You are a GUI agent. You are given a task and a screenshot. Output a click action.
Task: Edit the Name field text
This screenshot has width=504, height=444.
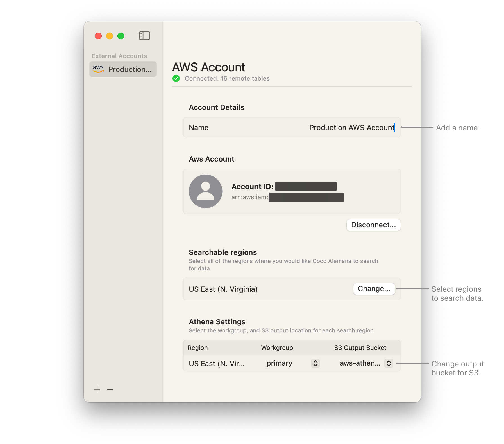(x=352, y=128)
